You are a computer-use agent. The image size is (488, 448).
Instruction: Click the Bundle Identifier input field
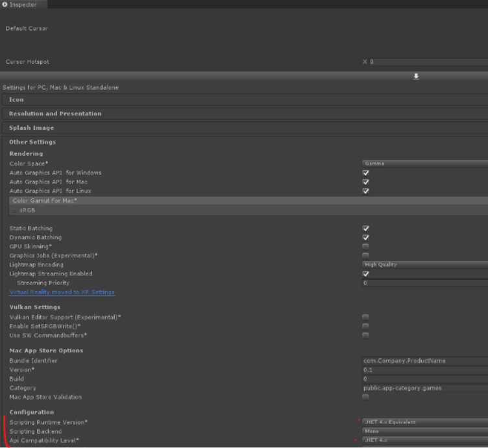(424, 360)
